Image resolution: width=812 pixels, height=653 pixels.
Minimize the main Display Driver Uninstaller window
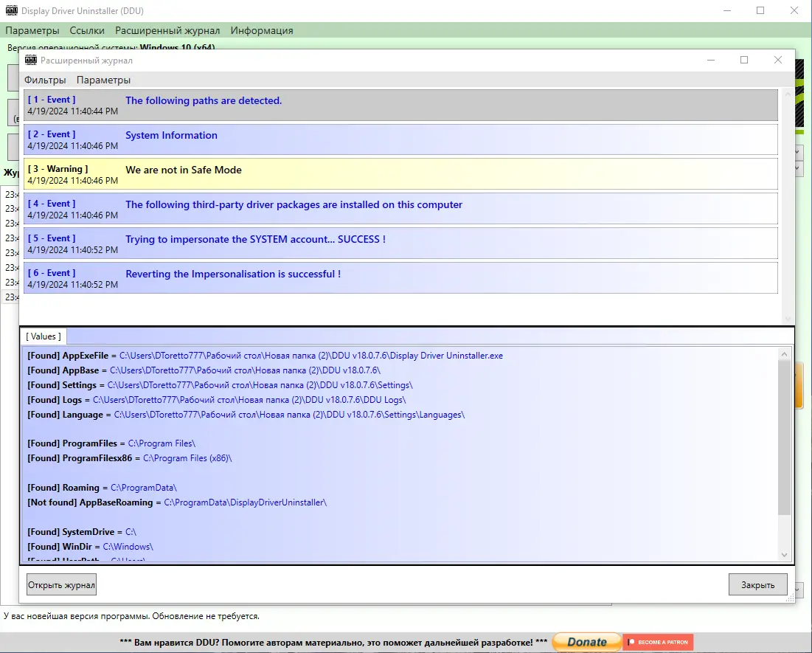coord(727,10)
